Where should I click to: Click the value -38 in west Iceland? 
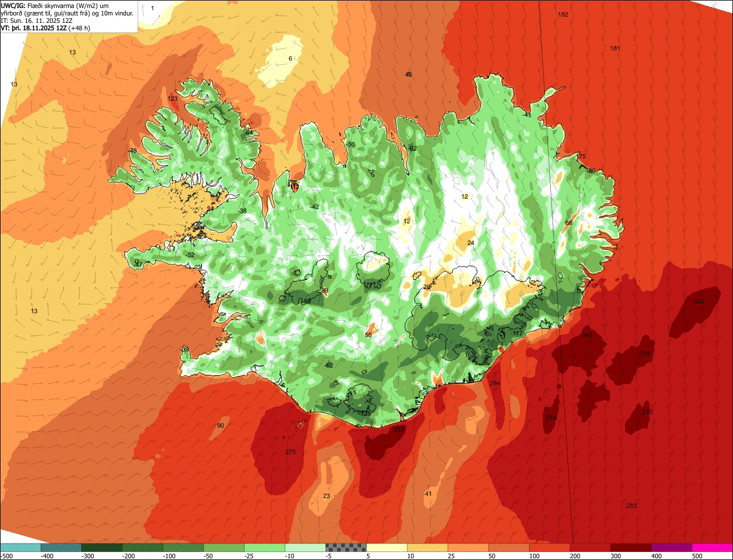[242, 211]
